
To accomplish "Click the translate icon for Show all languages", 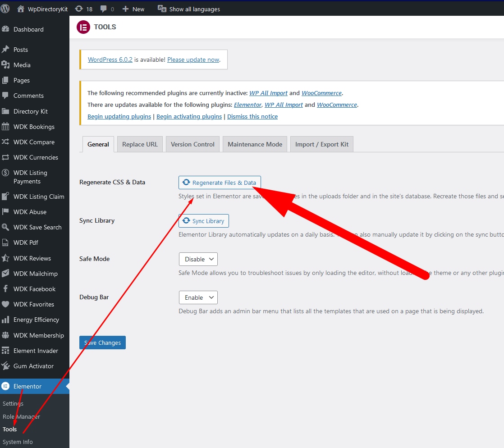I will 162,9.
